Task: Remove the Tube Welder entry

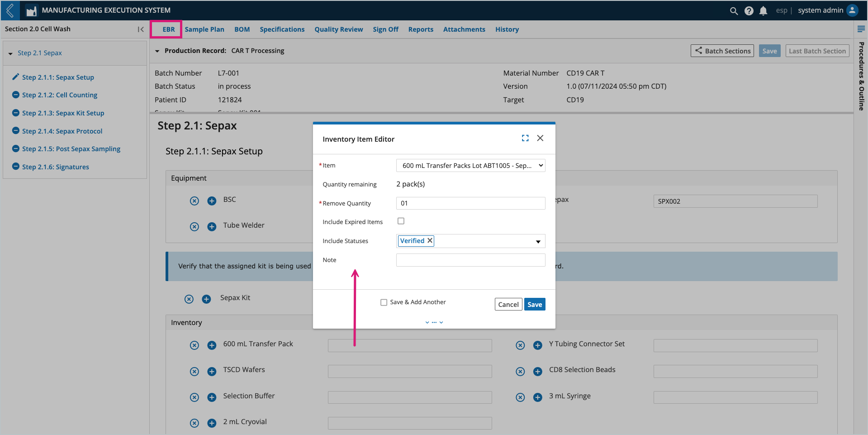Action: 194,227
